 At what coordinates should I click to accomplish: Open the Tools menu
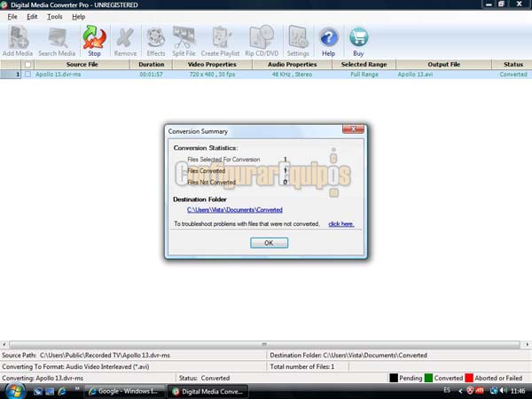(x=55, y=17)
